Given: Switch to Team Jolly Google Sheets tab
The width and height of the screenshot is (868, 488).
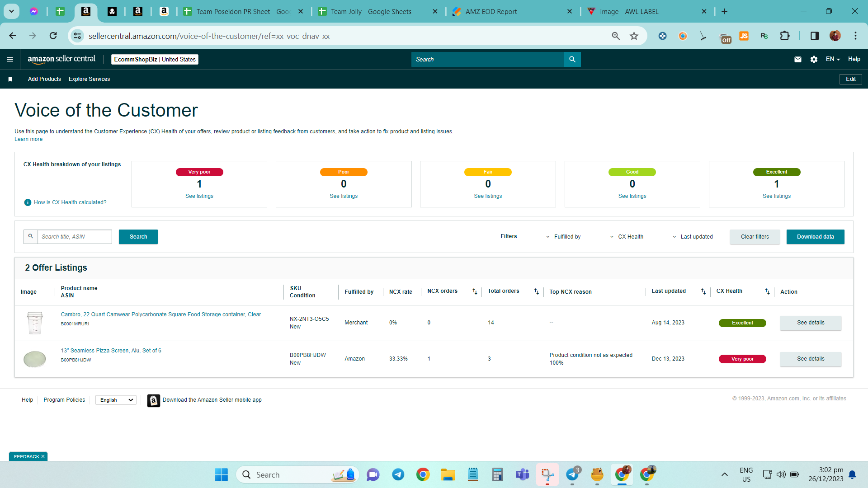Looking at the screenshot, I should click(x=371, y=12).
